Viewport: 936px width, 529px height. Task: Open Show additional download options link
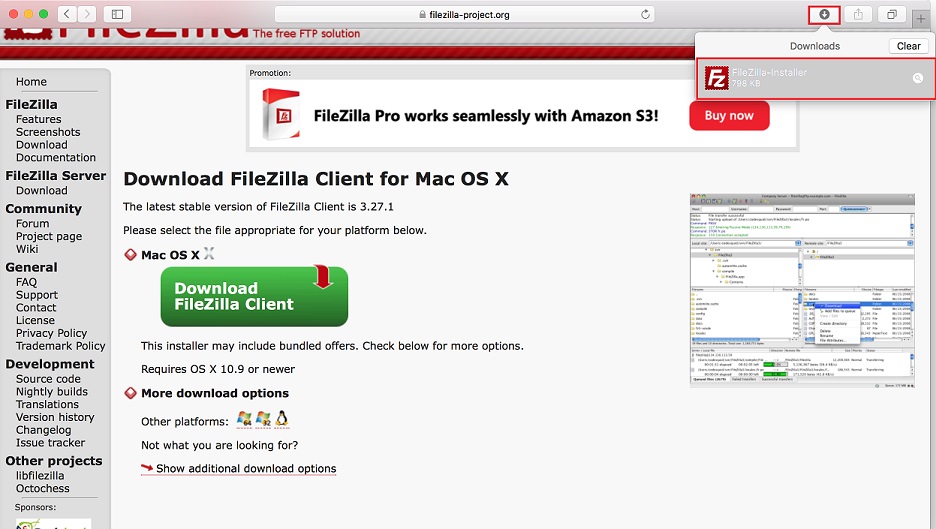[246, 469]
